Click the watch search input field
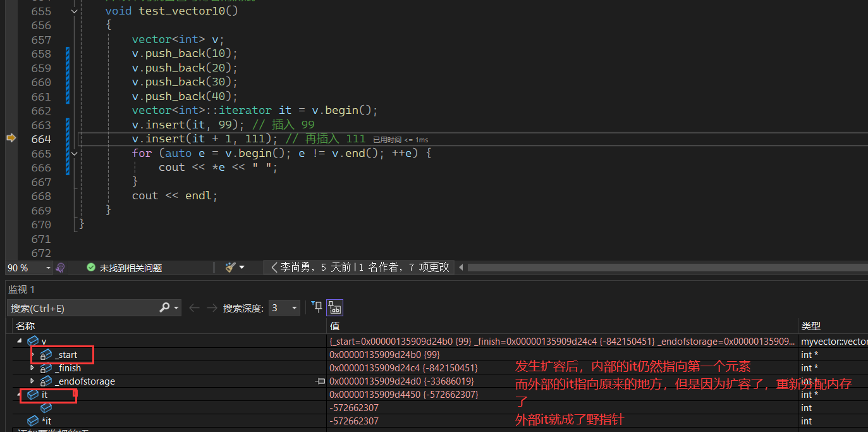This screenshot has height=432, width=868. (82, 308)
